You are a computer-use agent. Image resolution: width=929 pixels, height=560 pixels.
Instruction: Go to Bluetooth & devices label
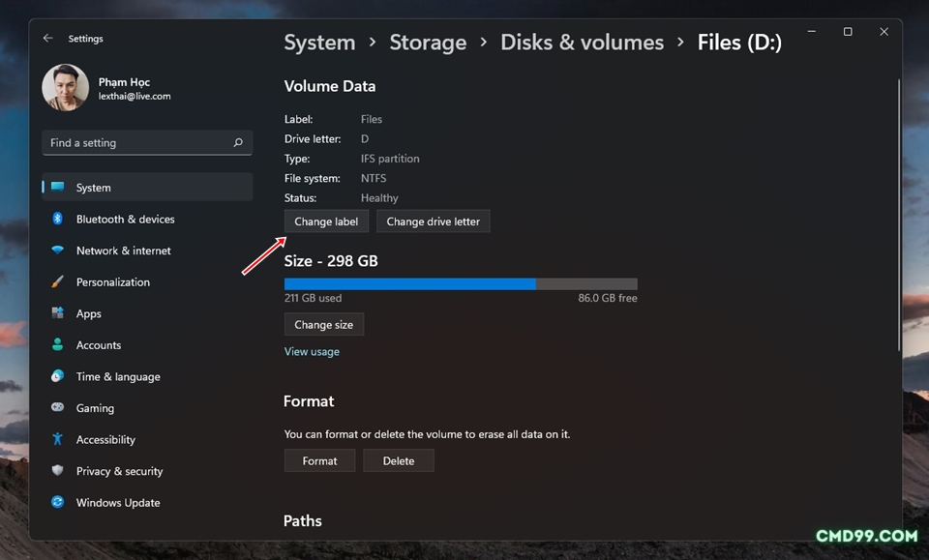click(126, 219)
